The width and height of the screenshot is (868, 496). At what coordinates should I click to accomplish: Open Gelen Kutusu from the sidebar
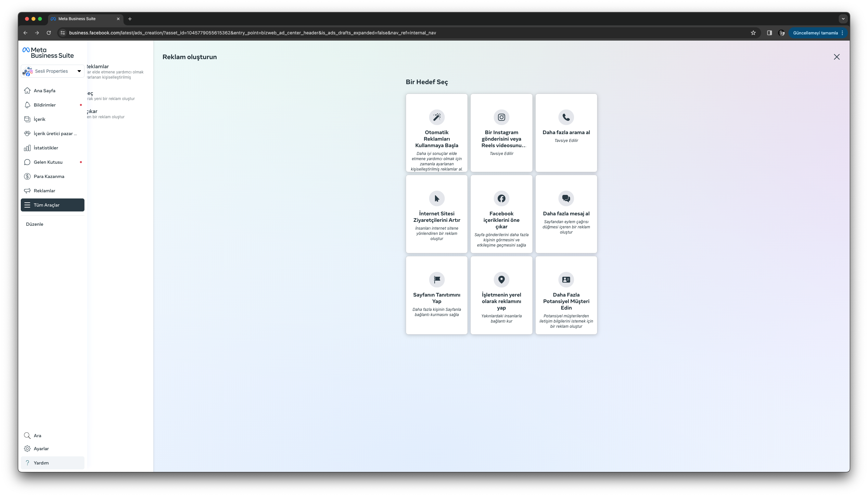pyautogui.click(x=48, y=162)
